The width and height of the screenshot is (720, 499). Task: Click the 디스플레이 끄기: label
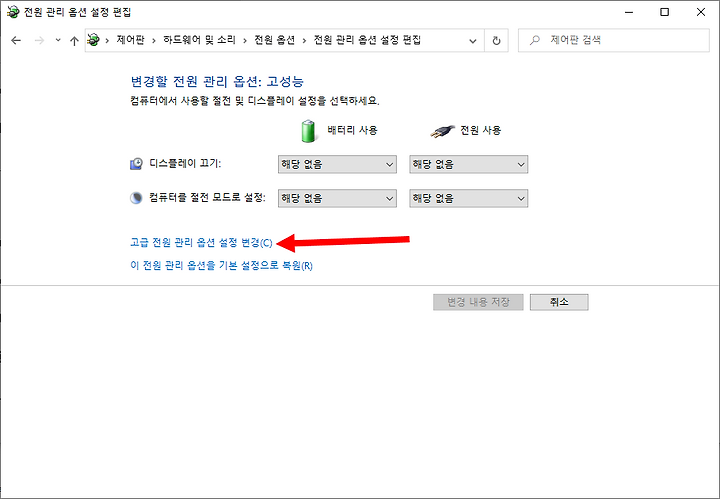[185, 163]
